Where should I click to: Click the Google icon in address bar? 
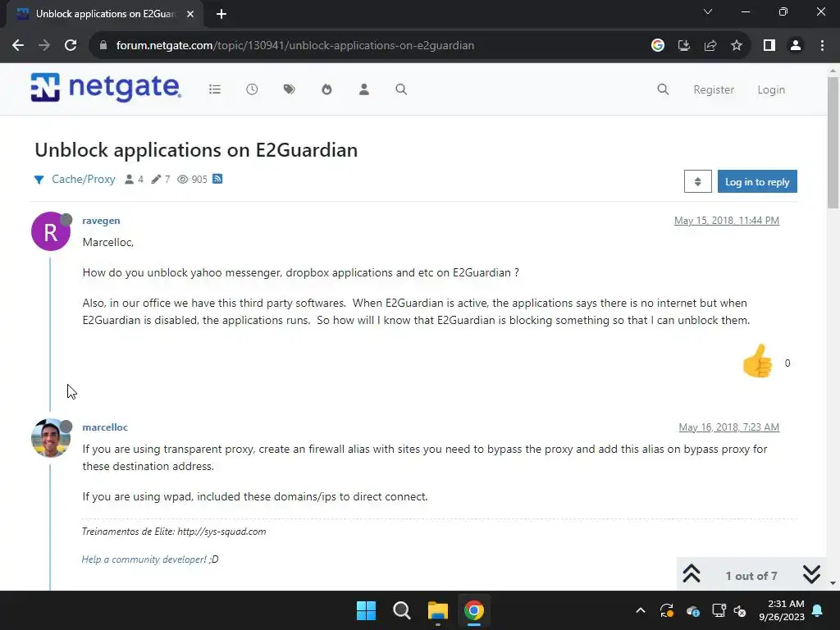(x=658, y=46)
